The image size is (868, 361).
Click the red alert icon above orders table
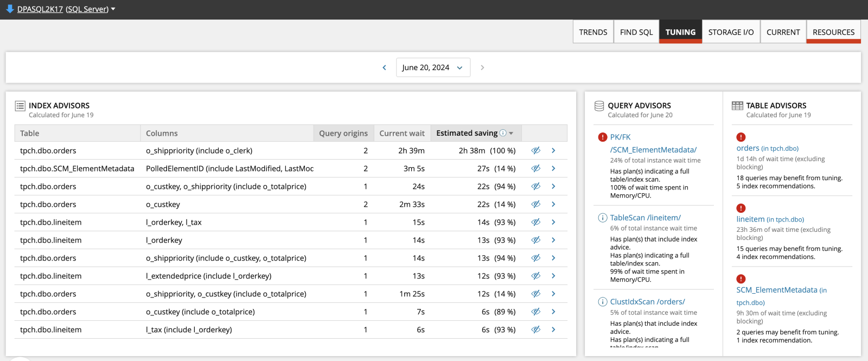741,137
